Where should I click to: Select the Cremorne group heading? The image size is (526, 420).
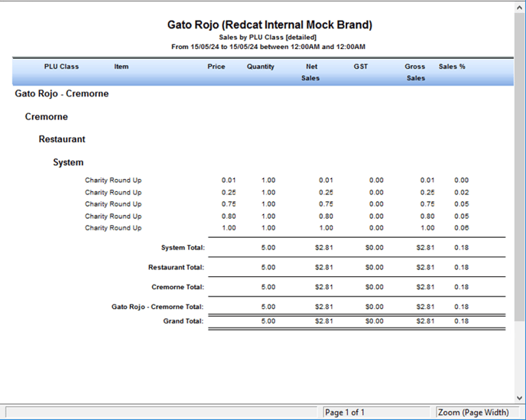click(x=47, y=116)
